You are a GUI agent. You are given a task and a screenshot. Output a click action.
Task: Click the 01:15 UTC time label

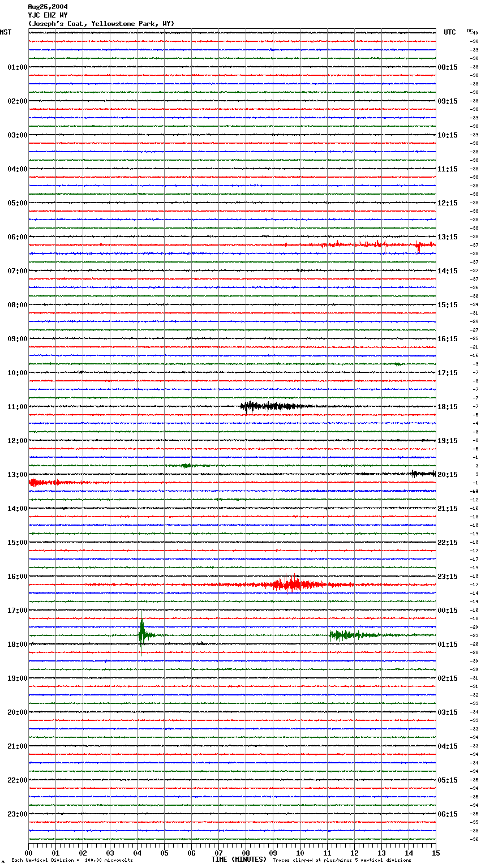pos(448,644)
